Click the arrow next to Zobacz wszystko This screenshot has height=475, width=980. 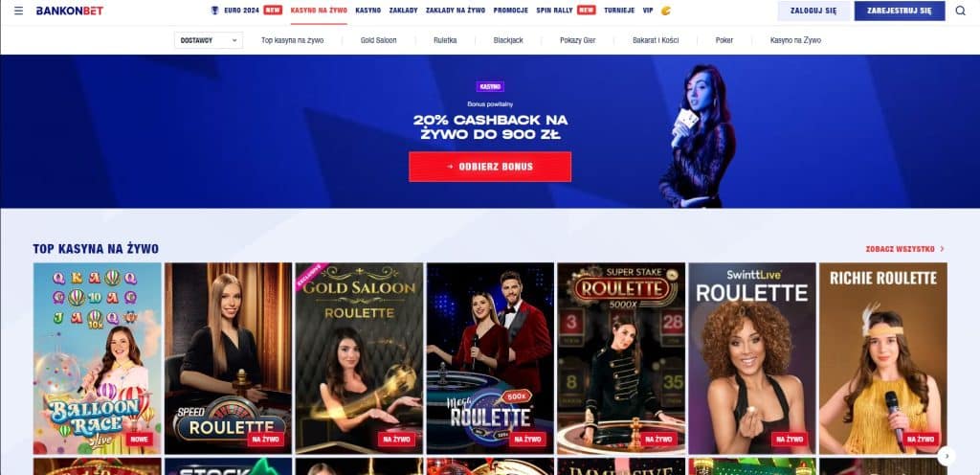pyautogui.click(x=942, y=249)
